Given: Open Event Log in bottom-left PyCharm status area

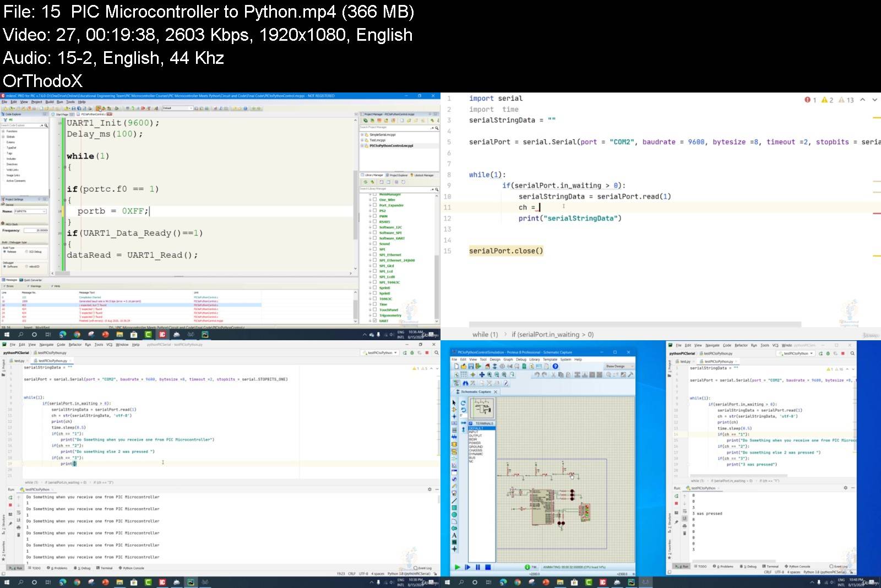Looking at the screenshot, I should click(x=423, y=568).
